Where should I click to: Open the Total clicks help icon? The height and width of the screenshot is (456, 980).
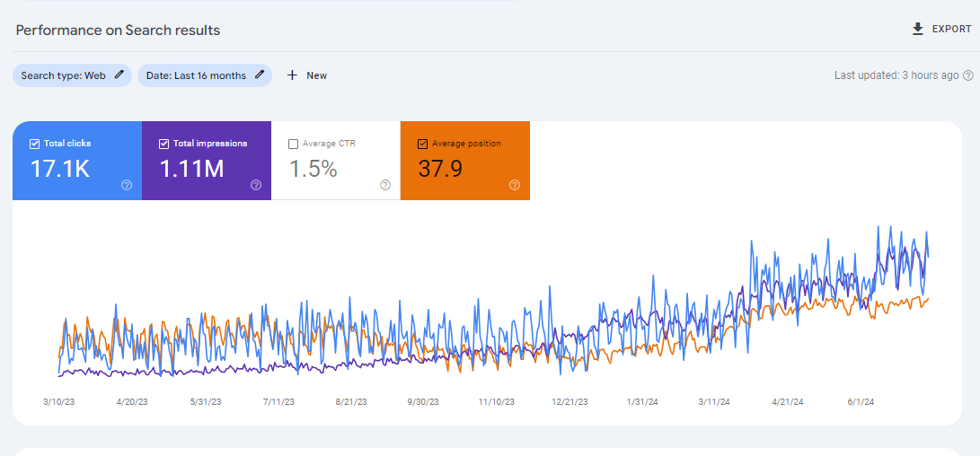pos(127,185)
